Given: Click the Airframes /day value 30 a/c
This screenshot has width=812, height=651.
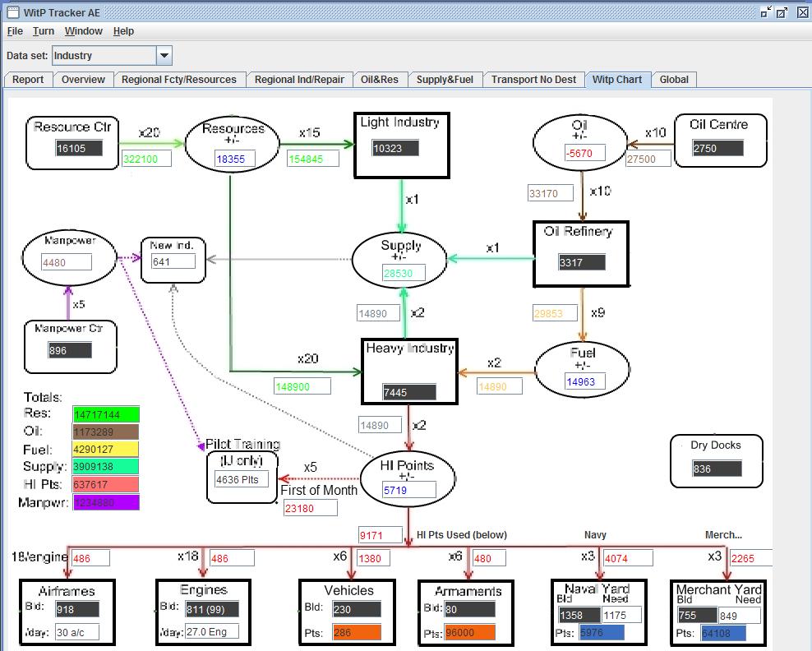Looking at the screenshot, I should coord(77,632).
